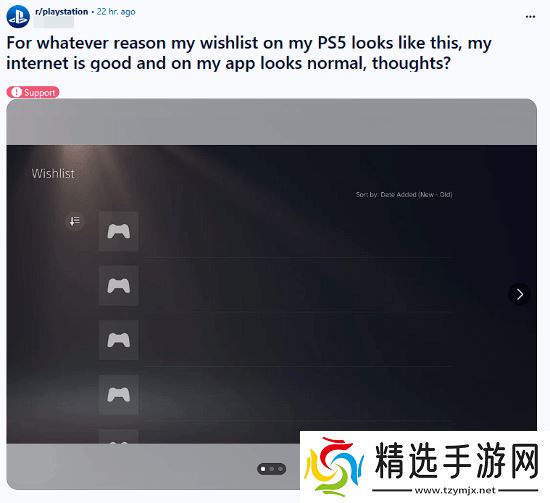550x503 pixels.
Task: Go to the next gallery image arrow
Action: 519,294
